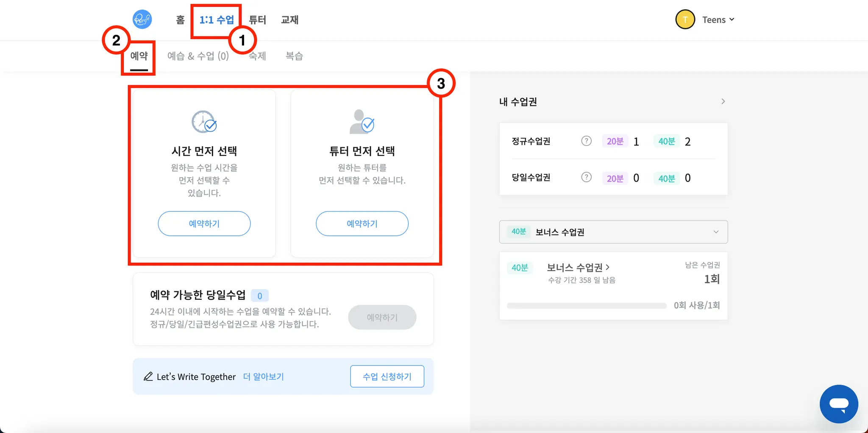Click the help icon next to 당일수업권
The image size is (868, 433).
586,177
